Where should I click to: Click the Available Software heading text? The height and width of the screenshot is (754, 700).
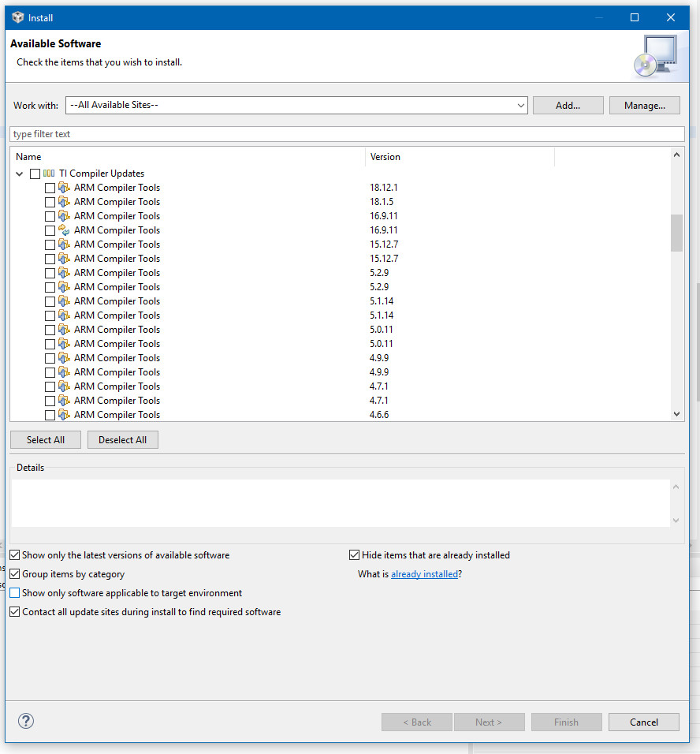pos(56,43)
